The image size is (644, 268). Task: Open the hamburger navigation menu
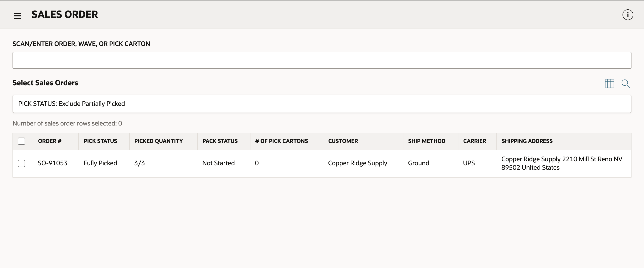click(x=17, y=16)
